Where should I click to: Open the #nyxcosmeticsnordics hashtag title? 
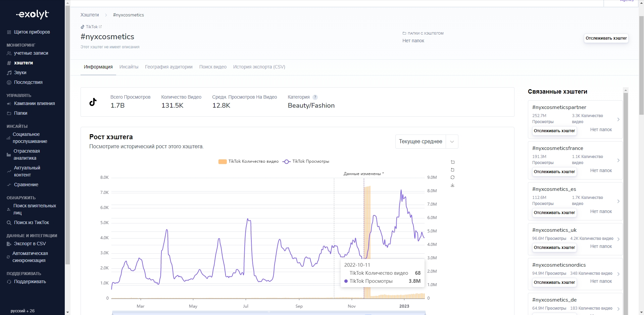coord(559,265)
